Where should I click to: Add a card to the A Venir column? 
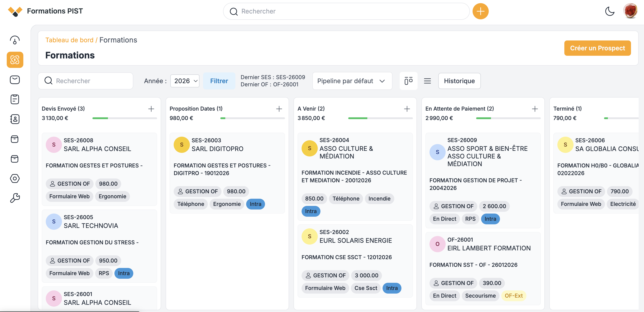pos(407,109)
